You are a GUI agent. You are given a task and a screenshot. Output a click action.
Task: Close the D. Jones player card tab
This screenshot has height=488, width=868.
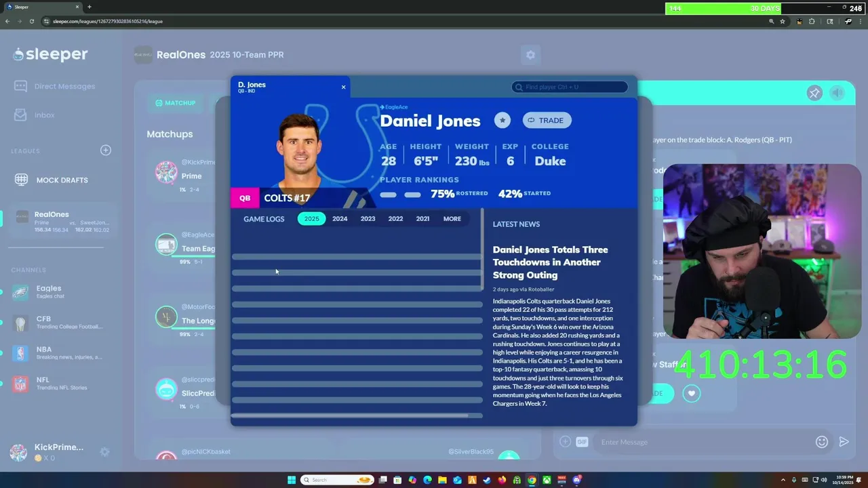343,87
